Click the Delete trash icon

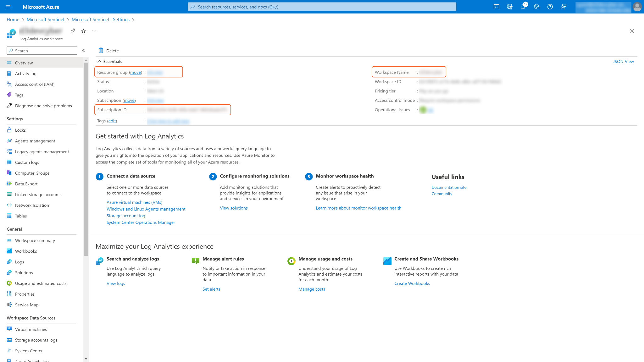(101, 51)
